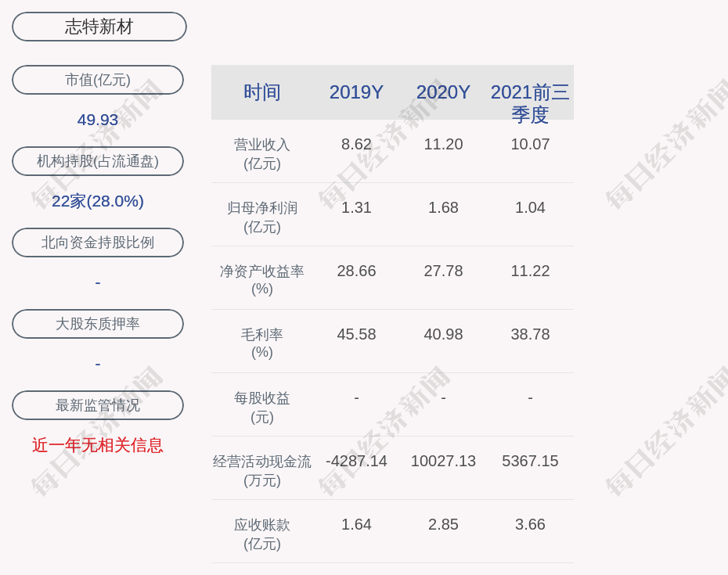The image size is (728, 575).
Task: Click the 大股东质押率 pill
Action: point(98,324)
